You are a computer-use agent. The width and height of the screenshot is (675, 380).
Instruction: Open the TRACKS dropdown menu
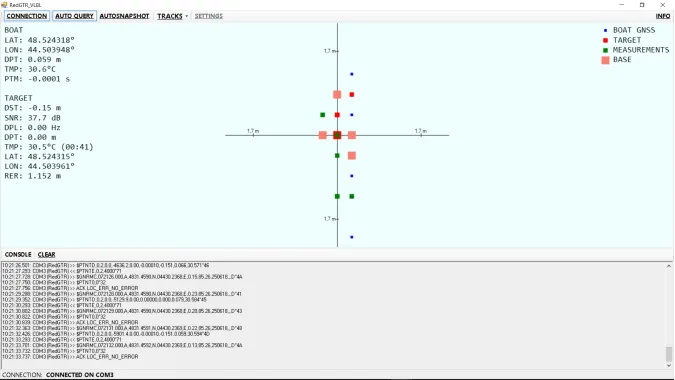coord(170,16)
